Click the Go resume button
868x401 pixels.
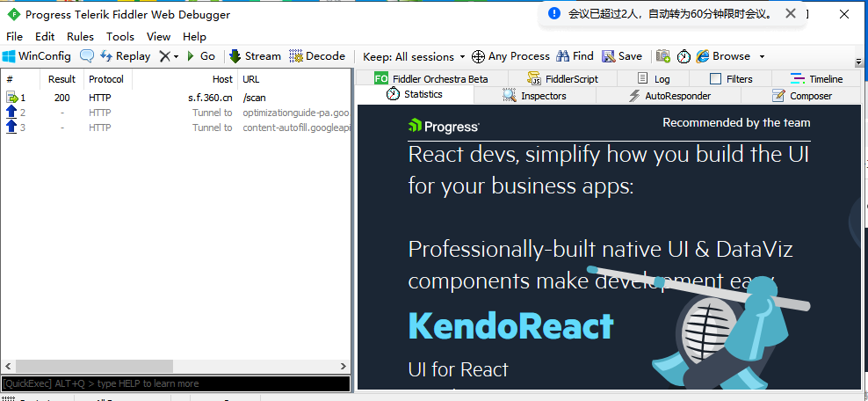point(201,56)
